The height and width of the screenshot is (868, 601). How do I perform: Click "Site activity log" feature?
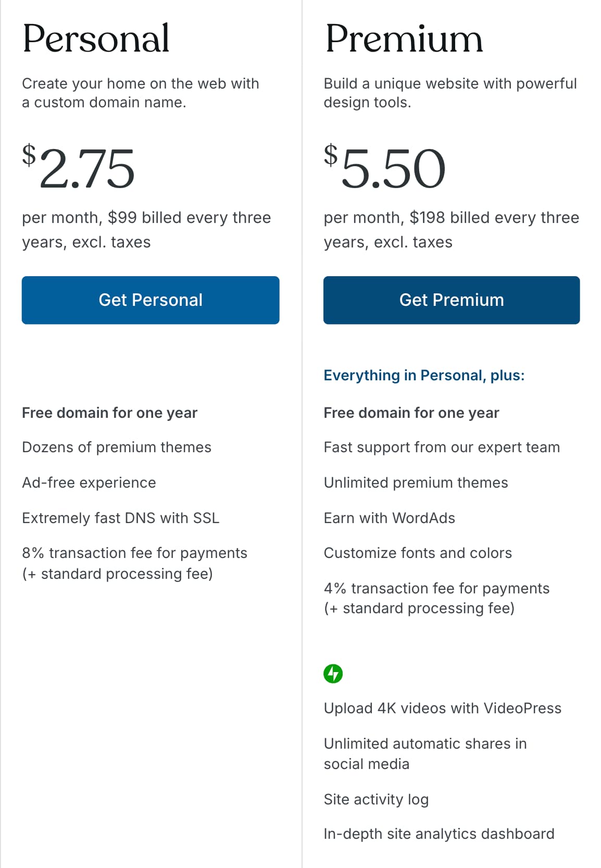tap(376, 799)
